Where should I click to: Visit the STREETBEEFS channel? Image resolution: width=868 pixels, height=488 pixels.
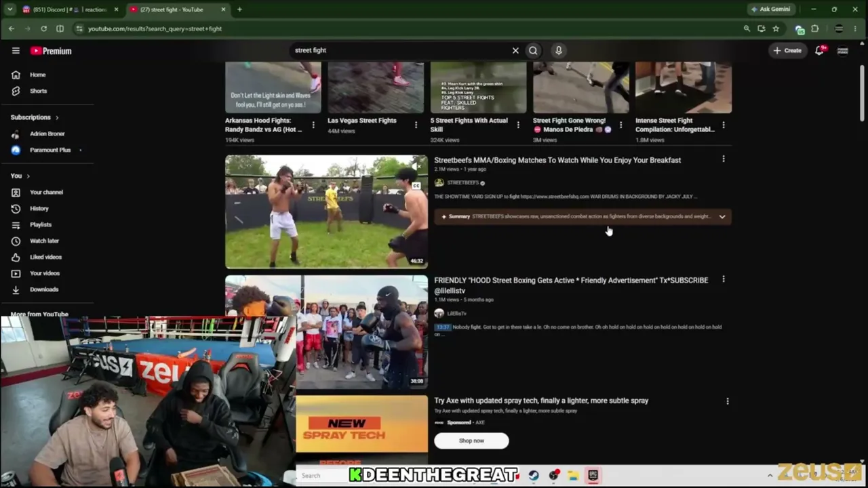point(462,183)
